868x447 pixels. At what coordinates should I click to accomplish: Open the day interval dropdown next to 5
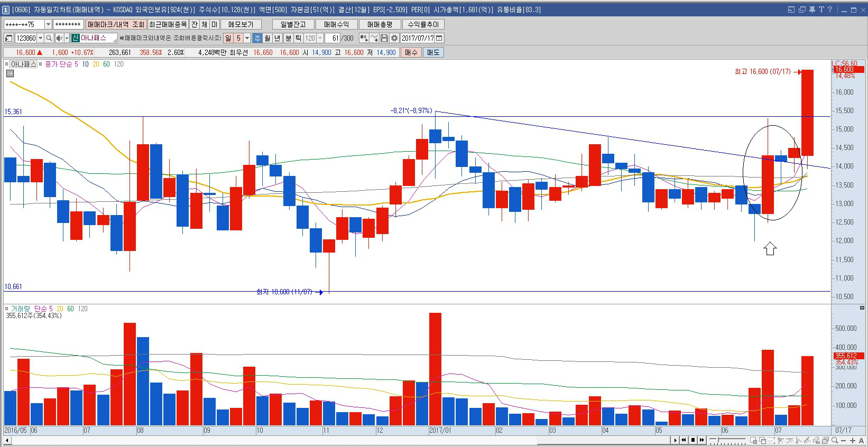[x=247, y=38]
